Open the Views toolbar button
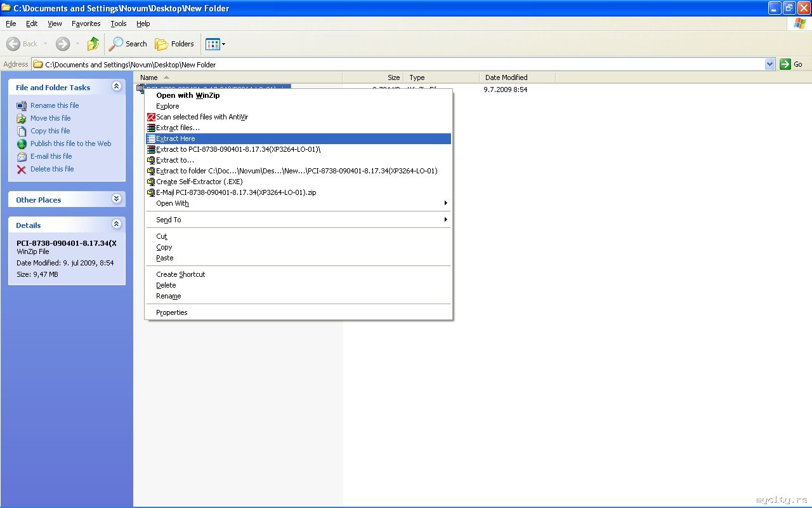This screenshot has width=812, height=508. pyautogui.click(x=216, y=44)
